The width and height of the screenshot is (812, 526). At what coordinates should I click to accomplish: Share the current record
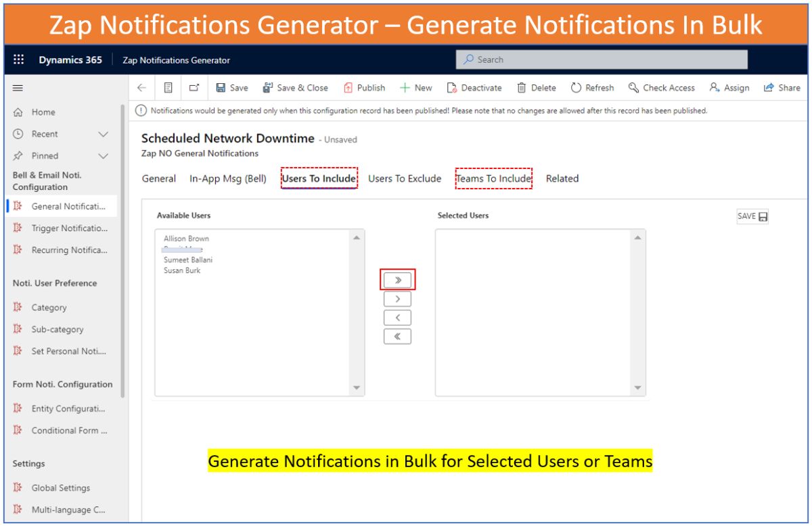[x=782, y=87]
